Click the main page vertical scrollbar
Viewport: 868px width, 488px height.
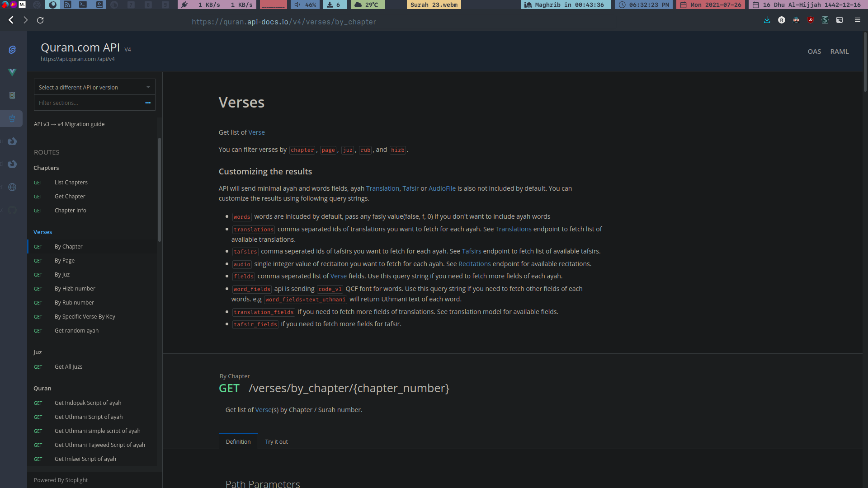[865, 62]
